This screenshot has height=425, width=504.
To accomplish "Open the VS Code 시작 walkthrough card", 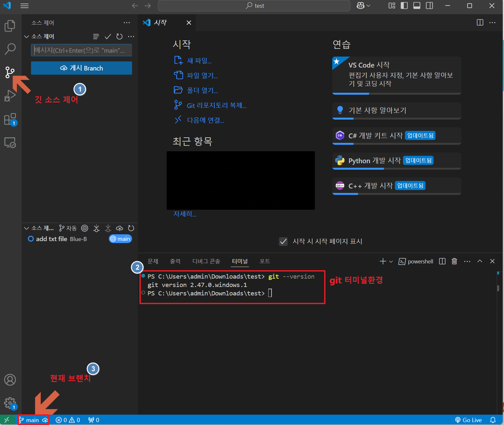I will pos(397,75).
